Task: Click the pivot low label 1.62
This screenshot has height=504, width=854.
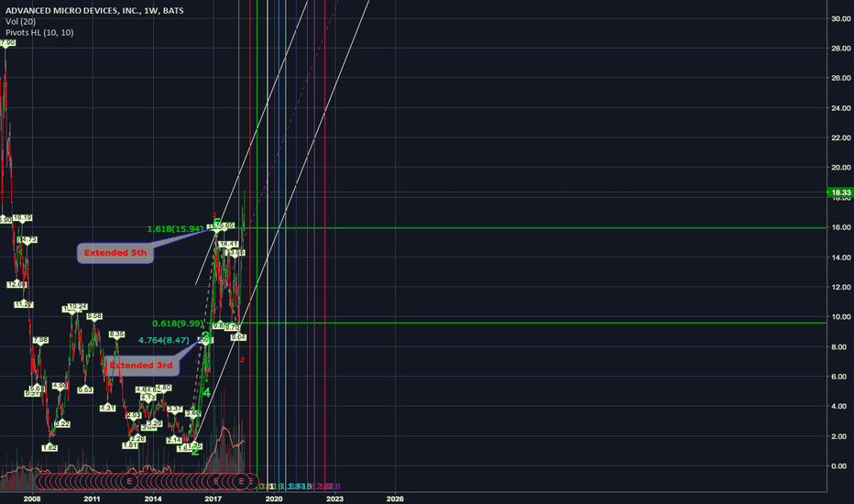Action: click(49, 448)
